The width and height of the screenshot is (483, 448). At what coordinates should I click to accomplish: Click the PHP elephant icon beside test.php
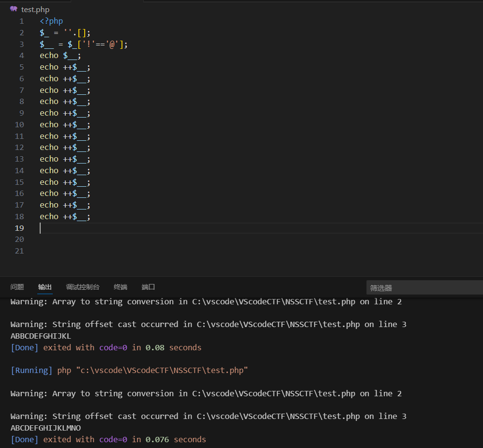pyautogui.click(x=14, y=9)
